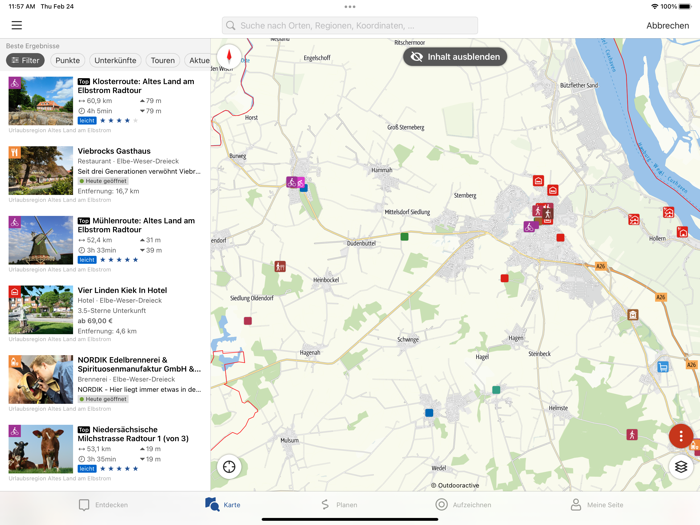Switch to the Entdecken tab

[103, 504]
